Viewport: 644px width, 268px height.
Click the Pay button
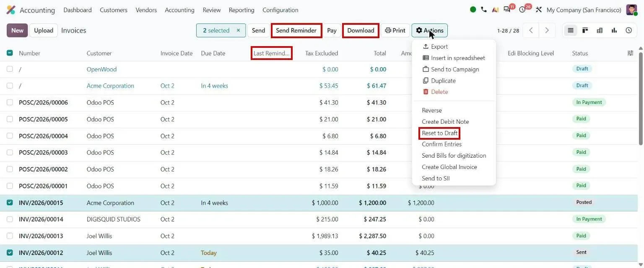[332, 30]
